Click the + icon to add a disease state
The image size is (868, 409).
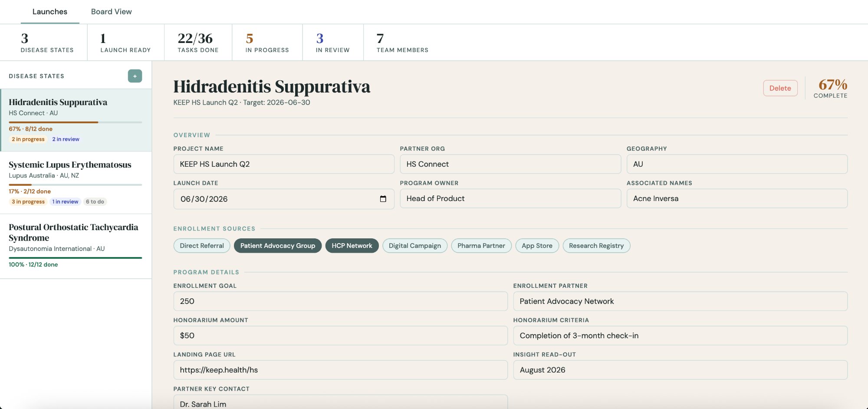click(135, 76)
